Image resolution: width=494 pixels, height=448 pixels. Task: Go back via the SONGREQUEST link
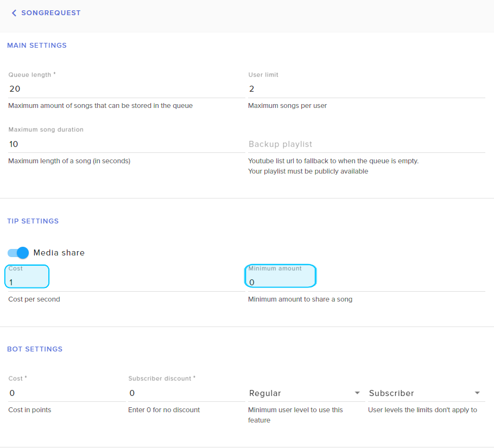[x=50, y=13]
